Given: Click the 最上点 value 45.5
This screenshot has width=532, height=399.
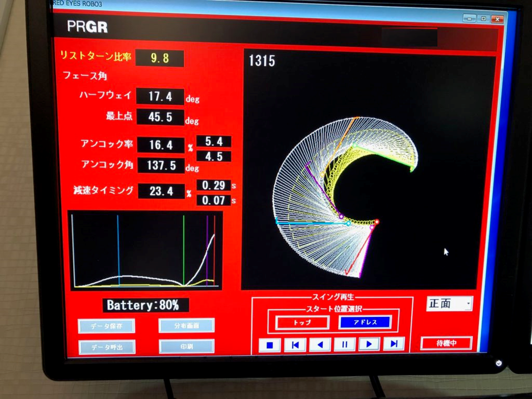Looking at the screenshot, I should point(160,117).
